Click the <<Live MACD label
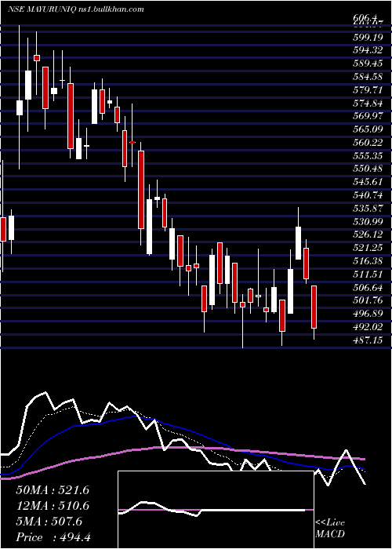392x549 pixels. click(330, 529)
